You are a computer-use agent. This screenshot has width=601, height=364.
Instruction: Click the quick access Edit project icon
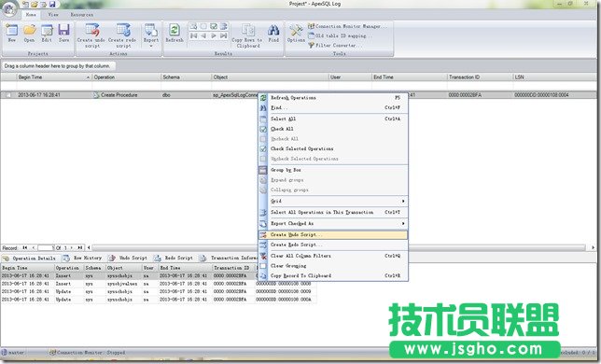pyautogui.click(x=43, y=5)
